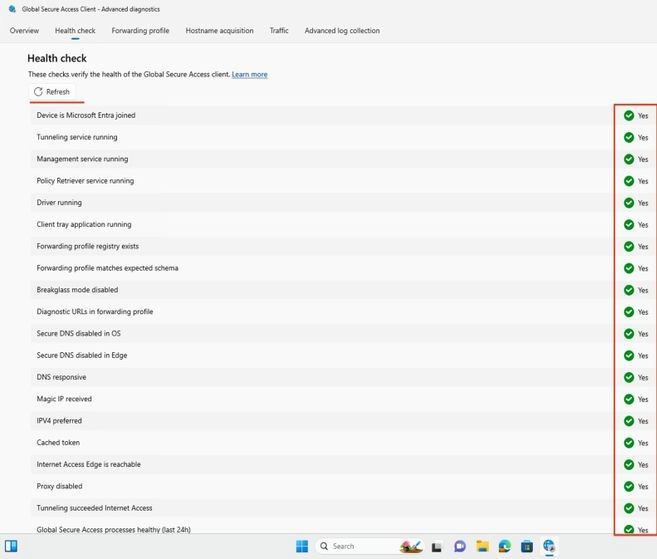Select the 'Secure DNS disabled in OS' text
Image resolution: width=657 pixels, height=559 pixels.
pyautogui.click(x=78, y=333)
